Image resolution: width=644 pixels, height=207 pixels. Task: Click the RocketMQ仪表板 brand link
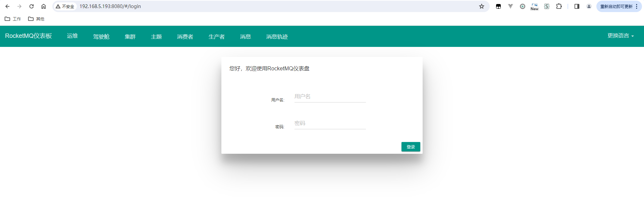[x=29, y=36]
